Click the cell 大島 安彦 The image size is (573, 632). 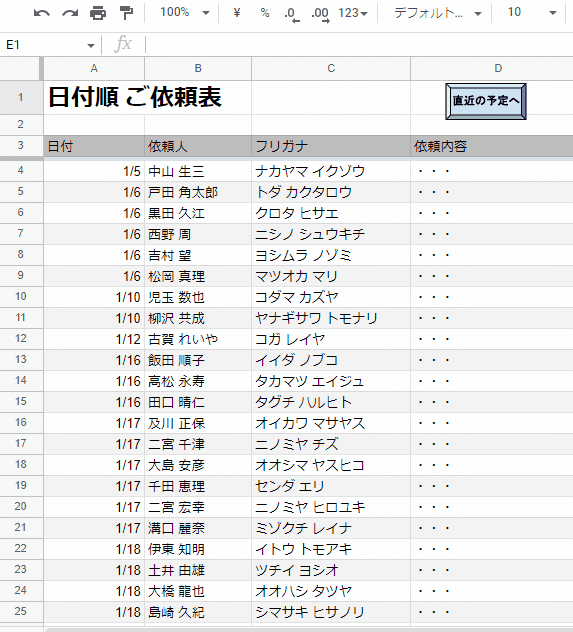coord(198,465)
